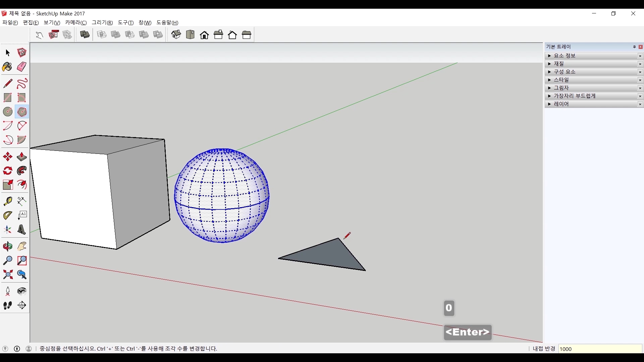Click the geo-location status bar icon
This screenshot has width=644, height=362.
point(5,349)
